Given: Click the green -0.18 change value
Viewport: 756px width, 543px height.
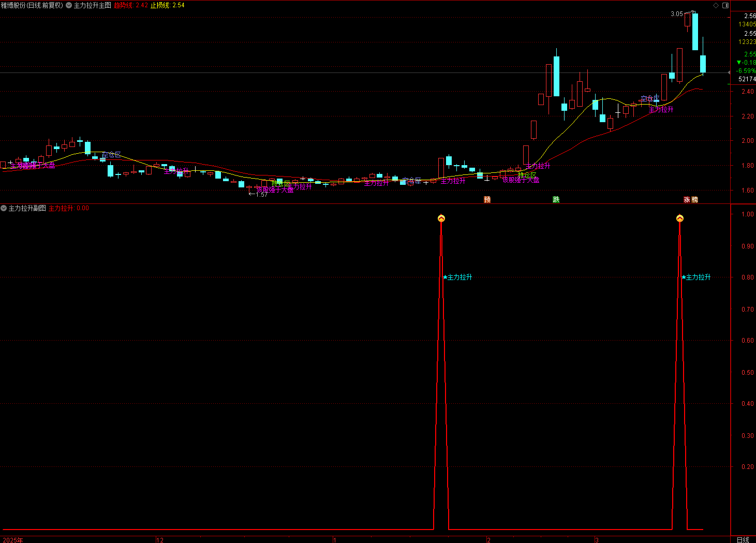Looking at the screenshot, I should pyautogui.click(x=748, y=63).
